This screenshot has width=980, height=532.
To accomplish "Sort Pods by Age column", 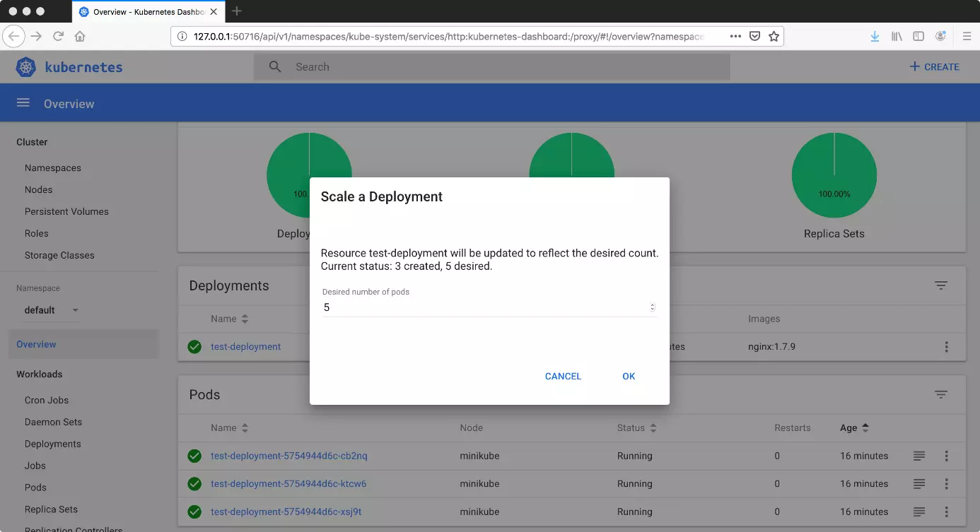I will tap(854, 427).
